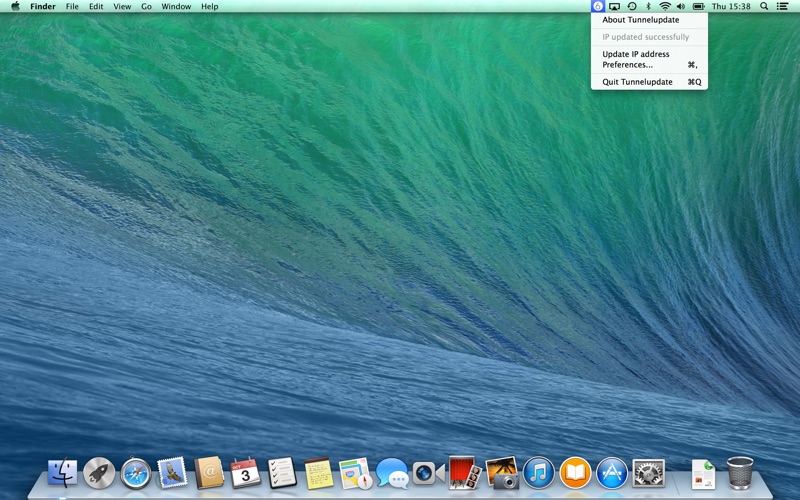Click the Tunnelupdate menu bar icon
Viewport: 800px width, 500px height.
pos(597,6)
